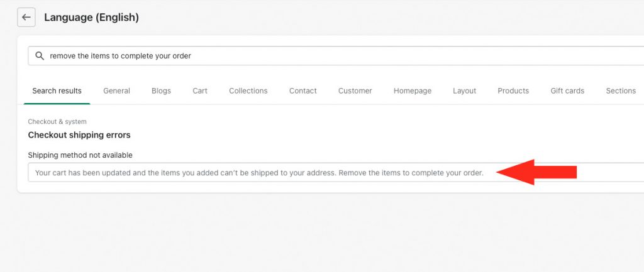Open the Customer tab
644x272 pixels.
[x=355, y=91]
